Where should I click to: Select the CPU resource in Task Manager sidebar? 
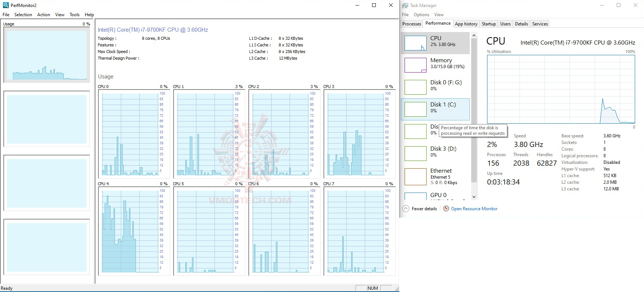435,43
